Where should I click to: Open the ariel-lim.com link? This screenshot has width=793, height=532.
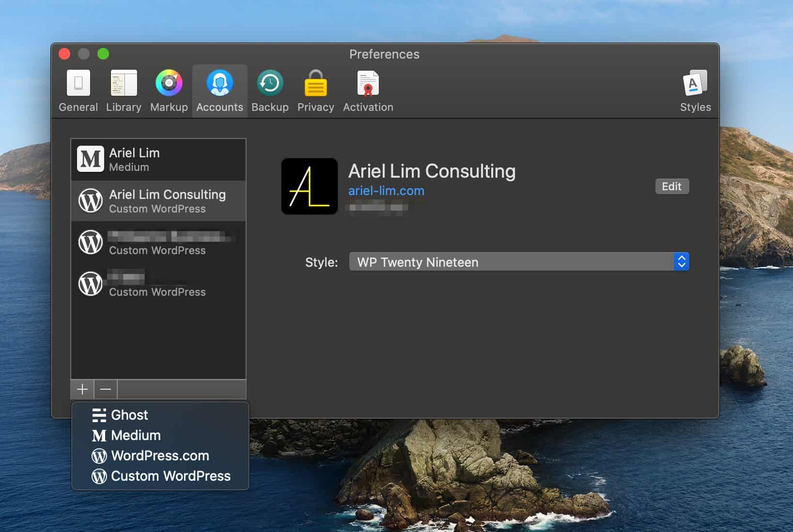pos(386,191)
